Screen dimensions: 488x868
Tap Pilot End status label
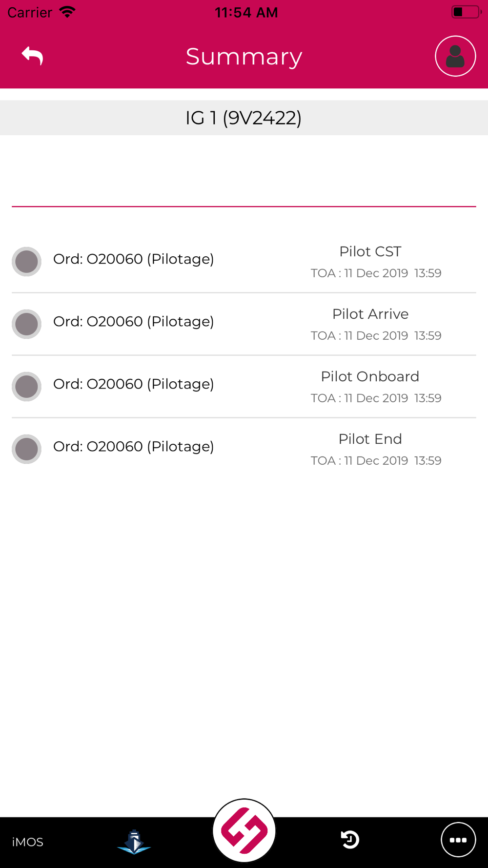(370, 439)
